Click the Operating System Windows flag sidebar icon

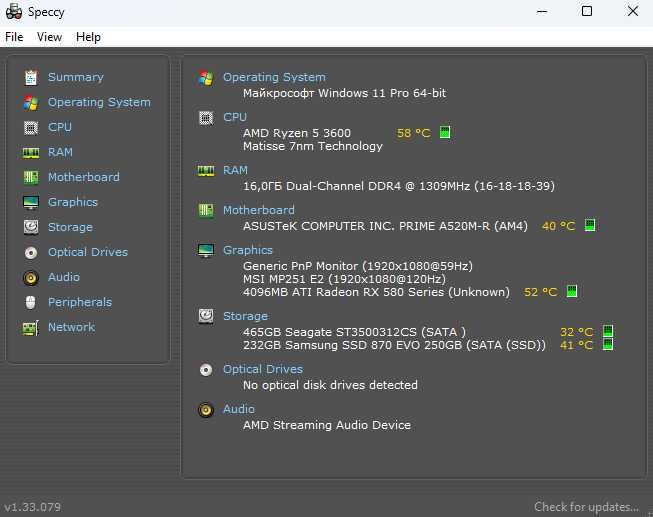pyautogui.click(x=31, y=102)
